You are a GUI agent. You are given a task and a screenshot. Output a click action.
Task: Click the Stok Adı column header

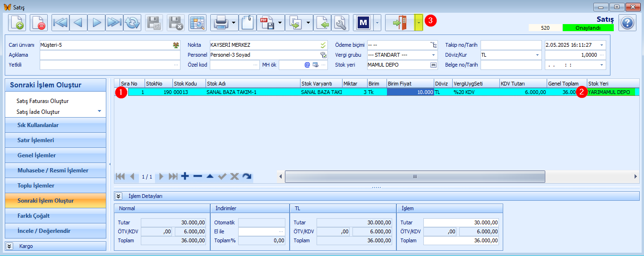coord(253,83)
